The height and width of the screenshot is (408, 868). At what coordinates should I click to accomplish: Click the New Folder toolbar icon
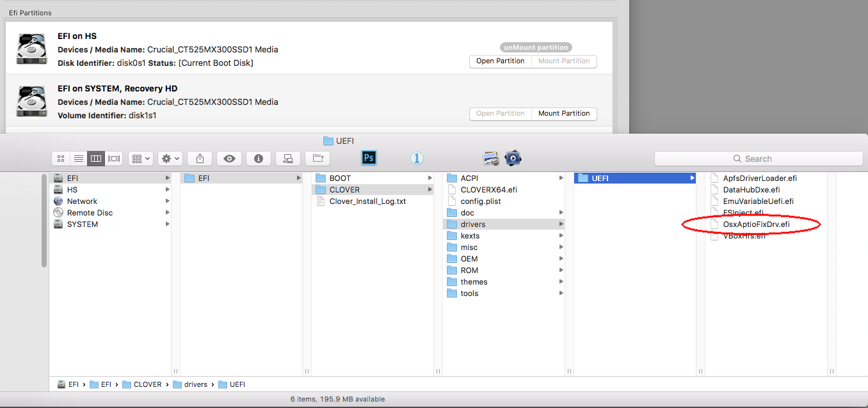[317, 159]
